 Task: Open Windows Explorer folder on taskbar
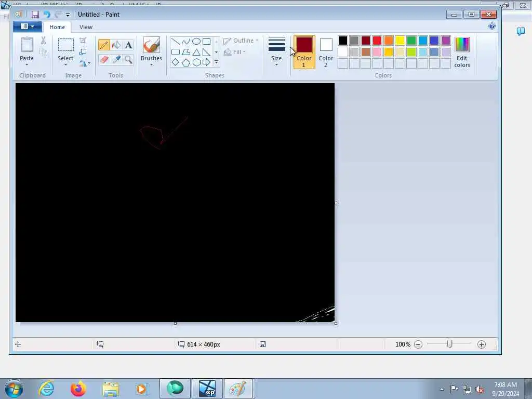click(111, 389)
